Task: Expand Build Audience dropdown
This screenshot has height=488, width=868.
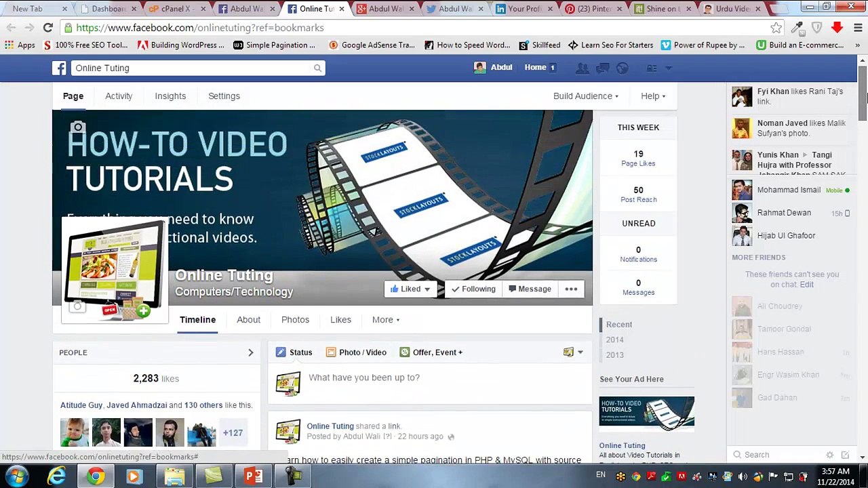Action: 585,96
